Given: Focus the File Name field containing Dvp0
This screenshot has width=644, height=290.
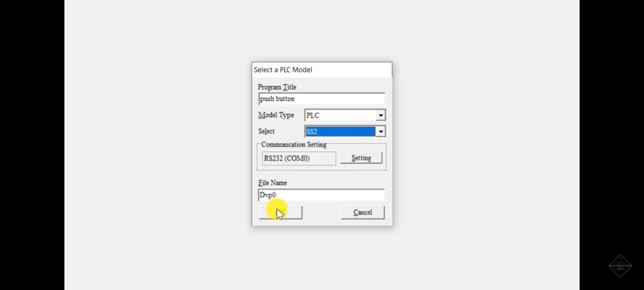Looking at the screenshot, I should [321, 195].
